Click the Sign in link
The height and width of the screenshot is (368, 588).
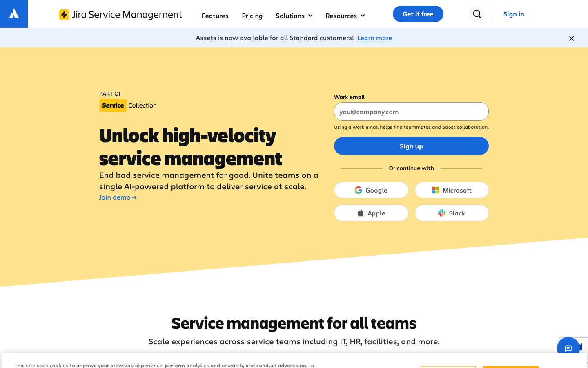[513, 14]
